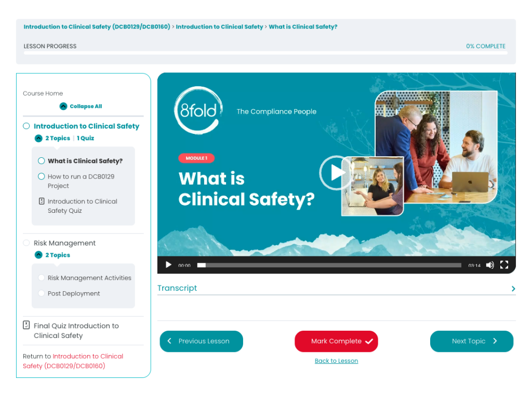Image resolution: width=532 pixels, height=394 pixels.
Task: Open the Risk Management lesson
Action: pos(64,243)
